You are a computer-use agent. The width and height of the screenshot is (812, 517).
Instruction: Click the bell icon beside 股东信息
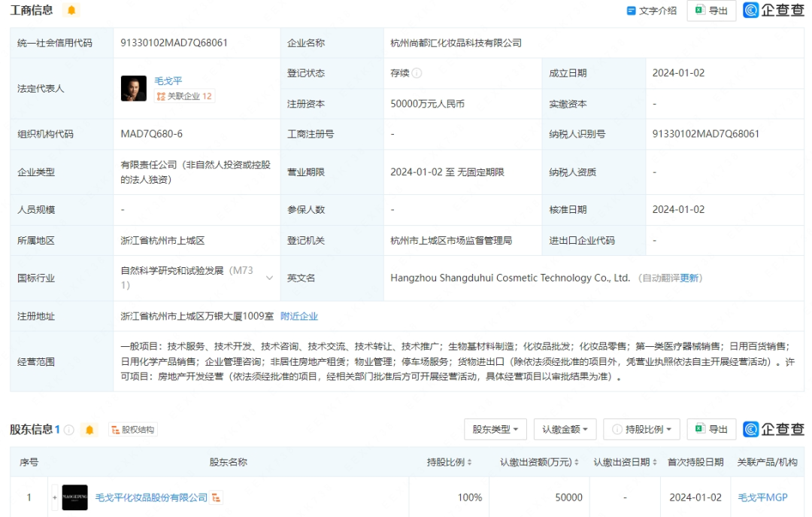pyautogui.click(x=90, y=430)
